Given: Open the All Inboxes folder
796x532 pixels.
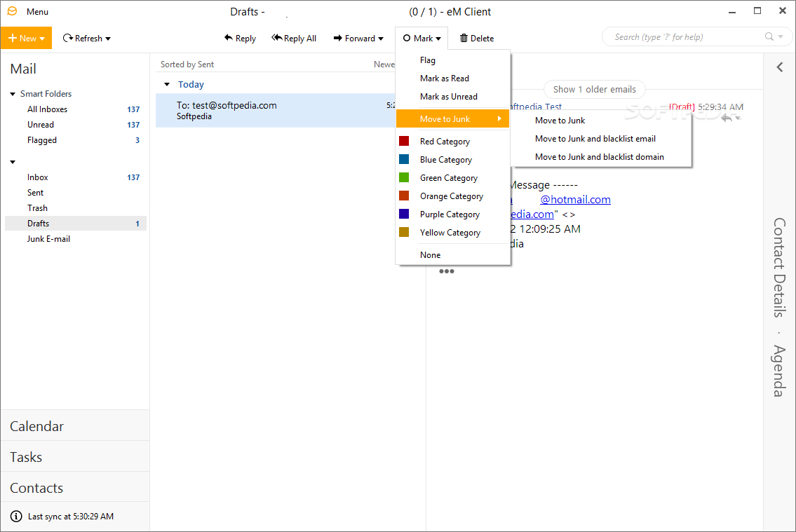Looking at the screenshot, I should [x=76, y=109].
